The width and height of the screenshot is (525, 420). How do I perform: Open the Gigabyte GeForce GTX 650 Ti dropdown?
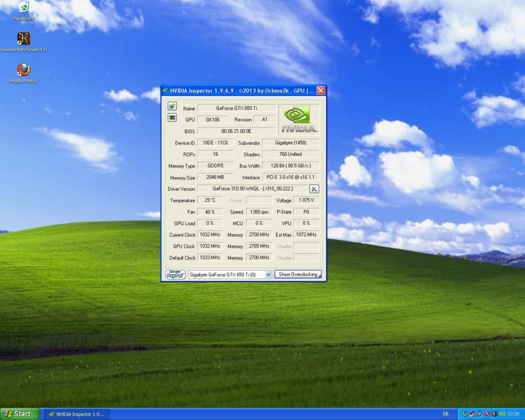tap(230, 274)
